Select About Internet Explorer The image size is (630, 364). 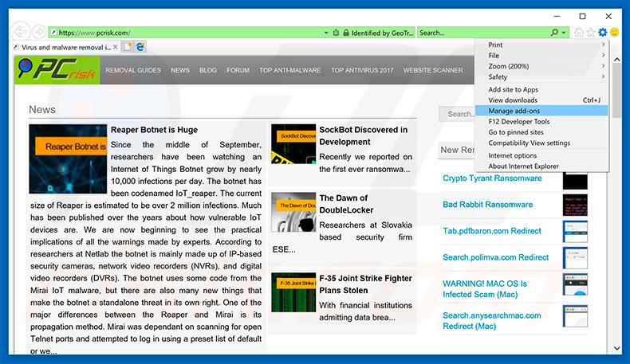coord(541,166)
